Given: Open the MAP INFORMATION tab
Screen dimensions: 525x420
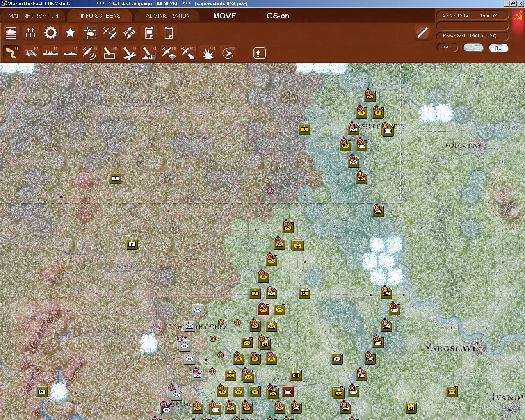Looking at the screenshot, I should coord(34,16).
